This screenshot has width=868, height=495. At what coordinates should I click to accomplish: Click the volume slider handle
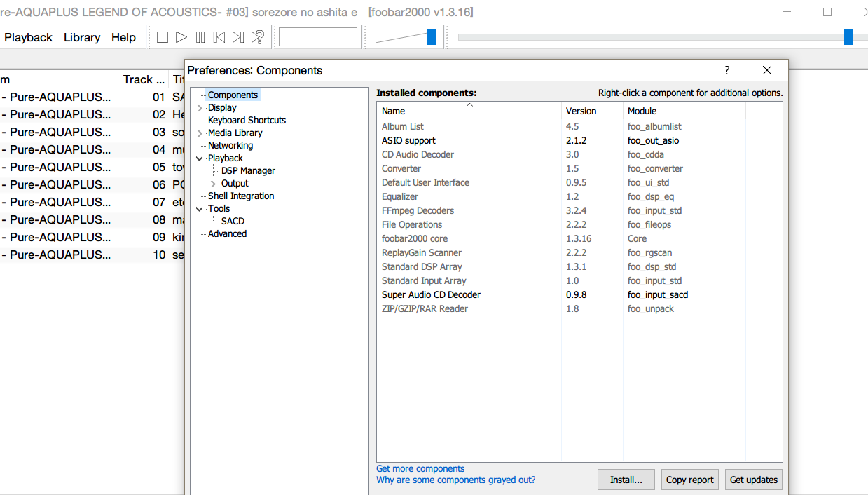pos(432,37)
